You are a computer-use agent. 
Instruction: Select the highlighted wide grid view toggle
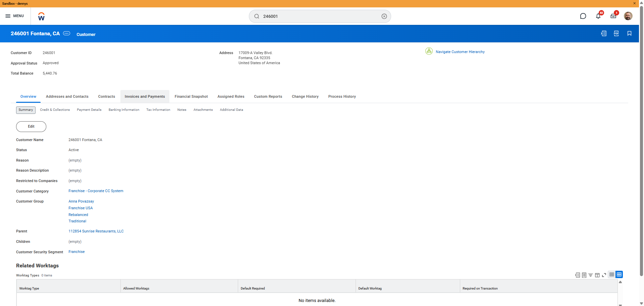tap(619, 275)
